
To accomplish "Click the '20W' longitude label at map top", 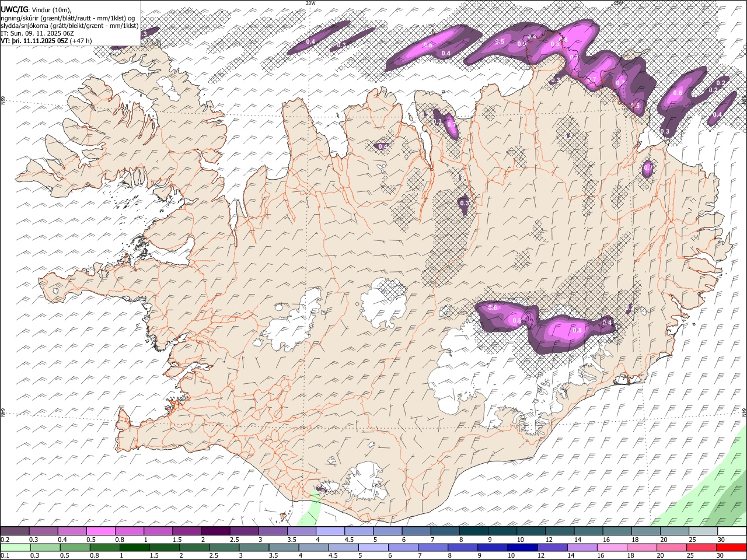I will [x=310, y=3].
